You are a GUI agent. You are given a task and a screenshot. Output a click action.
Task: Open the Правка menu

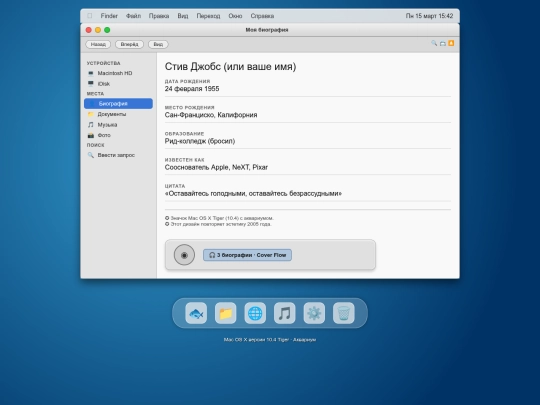159,16
